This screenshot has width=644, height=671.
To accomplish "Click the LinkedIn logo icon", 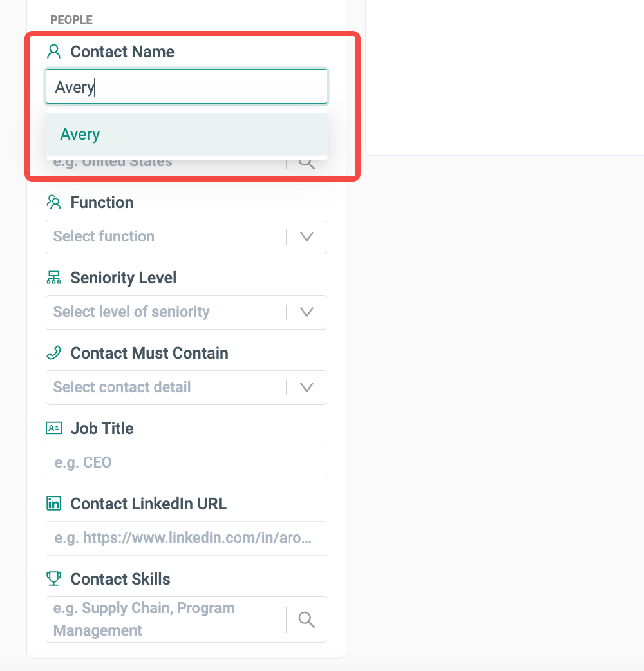I will [x=54, y=504].
